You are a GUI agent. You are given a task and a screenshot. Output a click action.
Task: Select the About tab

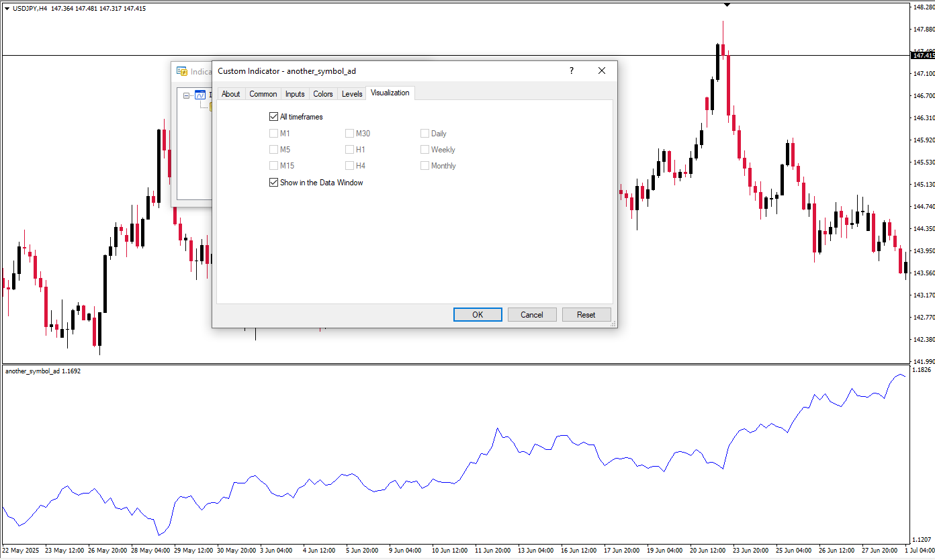(x=230, y=94)
